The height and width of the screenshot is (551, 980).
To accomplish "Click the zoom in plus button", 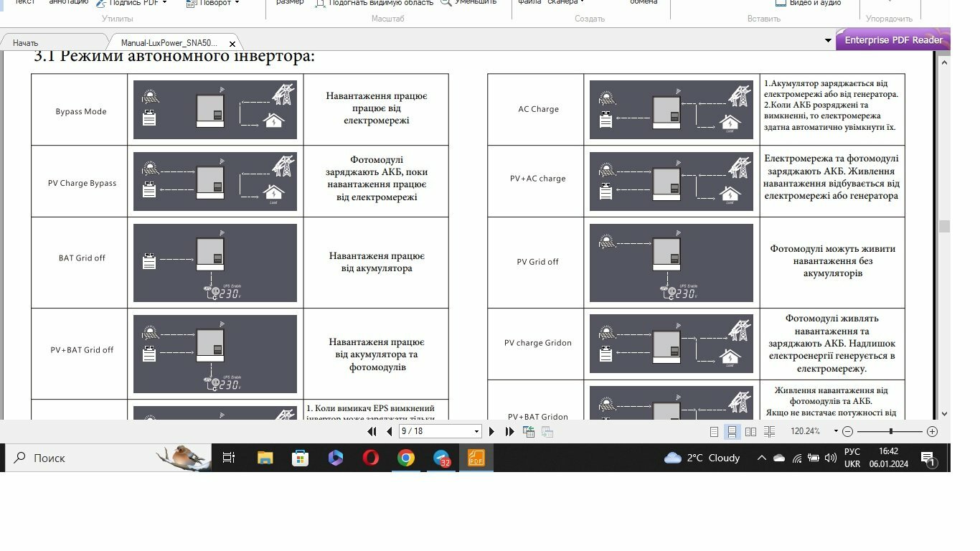I will (x=932, y=431).
